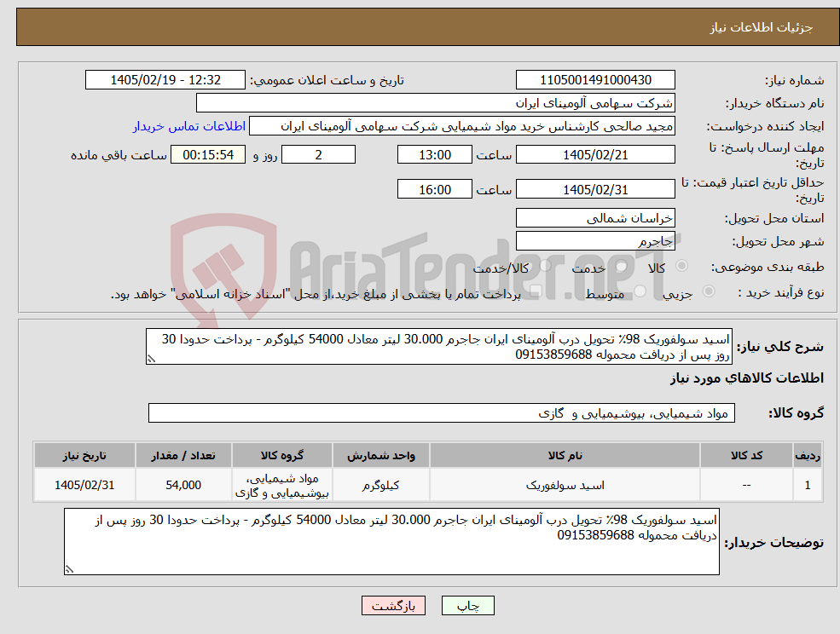Click the request number field 1105001491000430

[595, 80]
